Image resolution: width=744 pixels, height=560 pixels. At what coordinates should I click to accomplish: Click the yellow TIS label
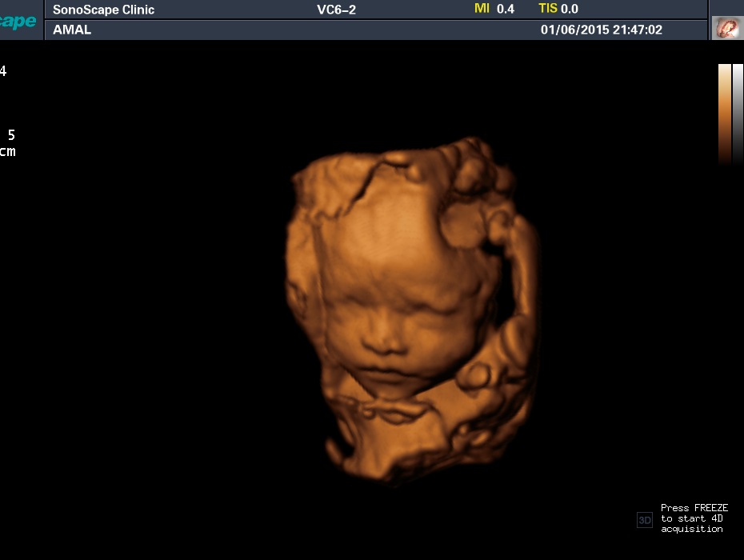pyautogui.click(x=547, y=9)
